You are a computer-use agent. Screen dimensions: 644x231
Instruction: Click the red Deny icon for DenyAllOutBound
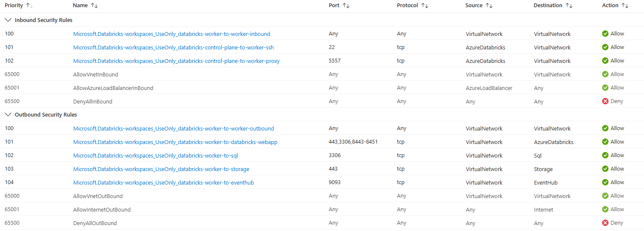pos(605,223)
